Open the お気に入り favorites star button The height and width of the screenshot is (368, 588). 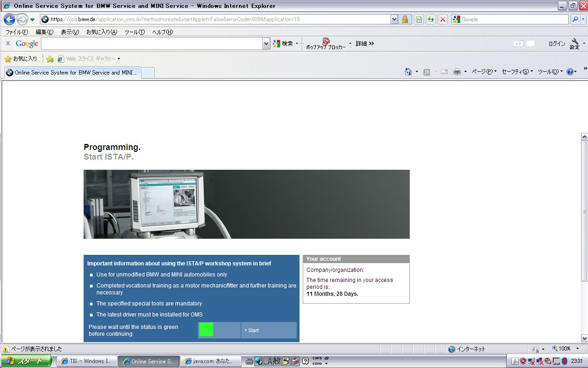click(x=21, y=59)
